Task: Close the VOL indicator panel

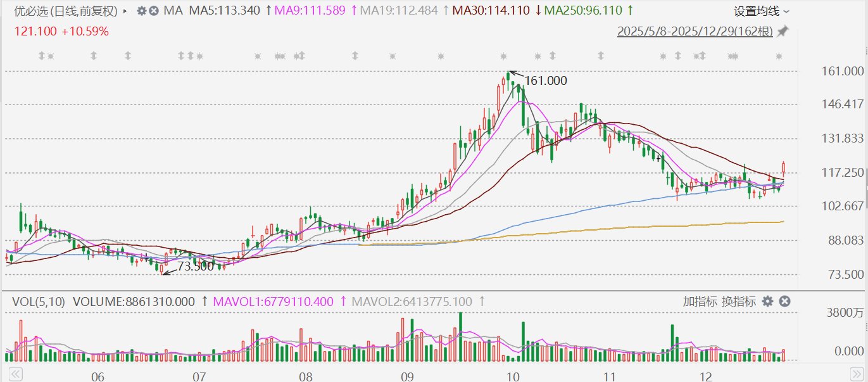Action: pyautogui.click(x=784, y=302)
